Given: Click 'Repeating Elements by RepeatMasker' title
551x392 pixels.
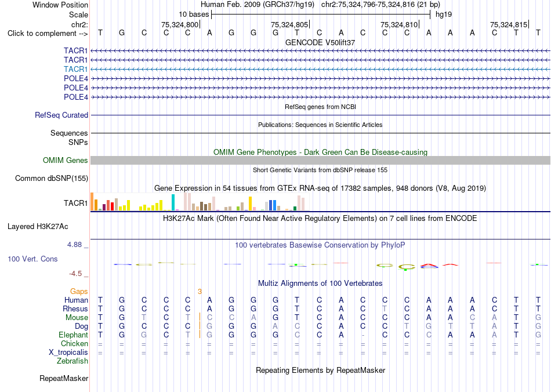Looking at the screenshot, I should 320,370.
